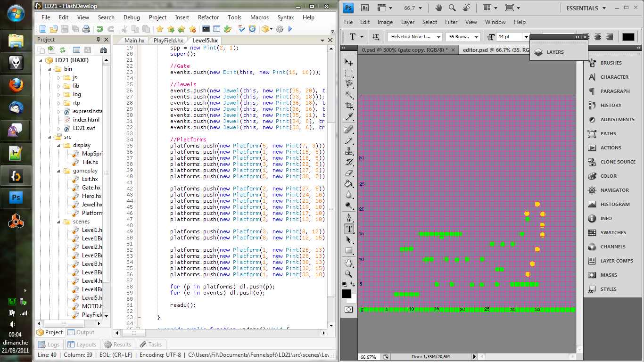Toggle text orientation in options bar
This screenshot has width=644, height=362.
(376, 37)
